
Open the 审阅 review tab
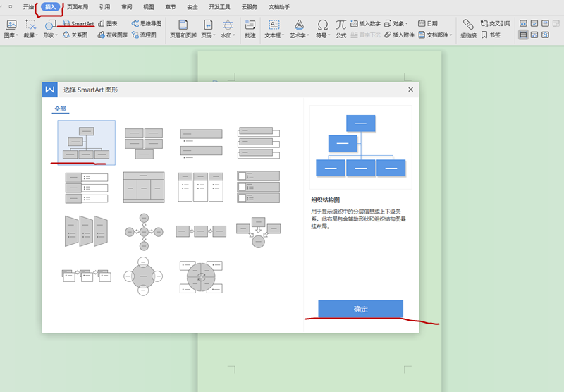click(x=126, y=7)
